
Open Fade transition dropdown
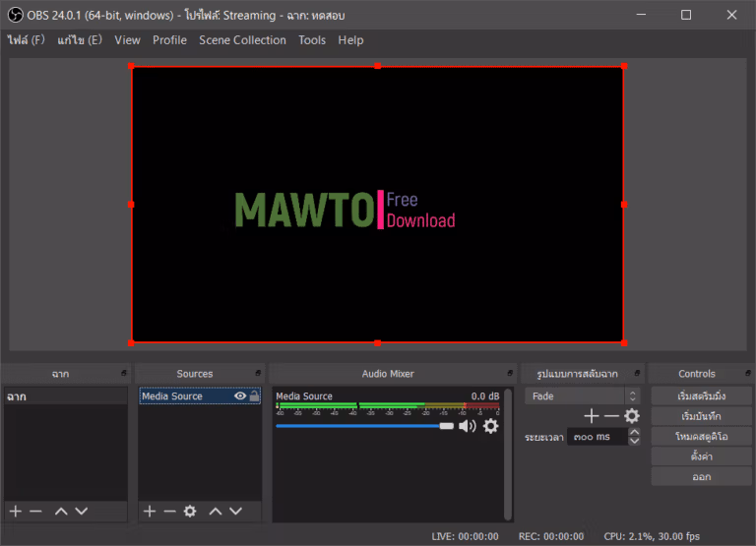(582, 396)
